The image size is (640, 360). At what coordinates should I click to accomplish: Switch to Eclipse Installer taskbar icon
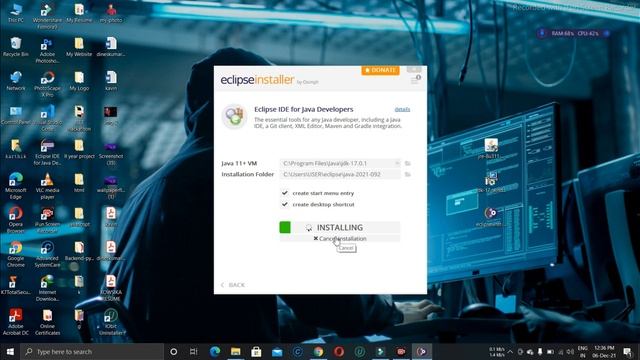[422, 351]
